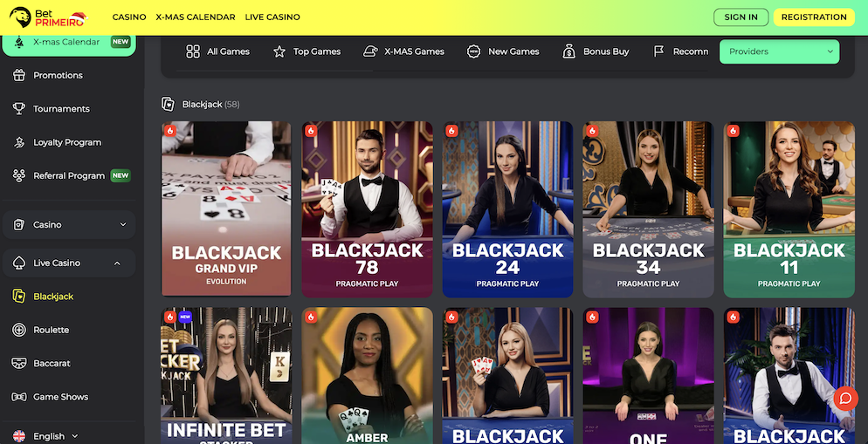Click the Bet Primeiro logo
The image size is (868, 444).
click(x=49, y=17)
